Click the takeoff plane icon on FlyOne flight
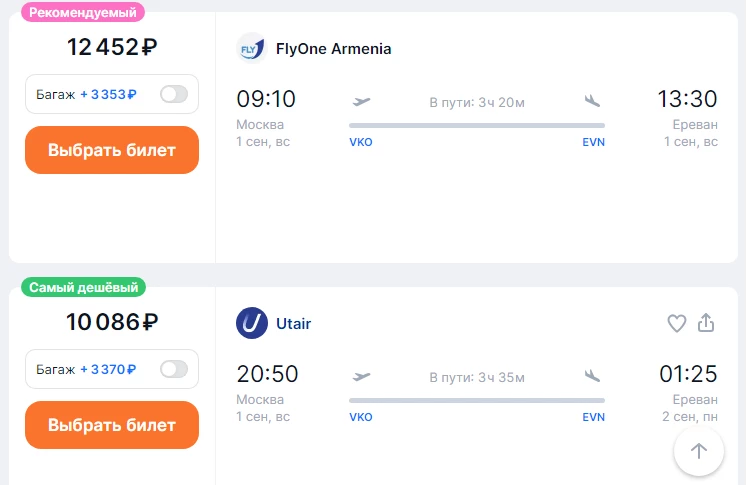 point(362,101)
